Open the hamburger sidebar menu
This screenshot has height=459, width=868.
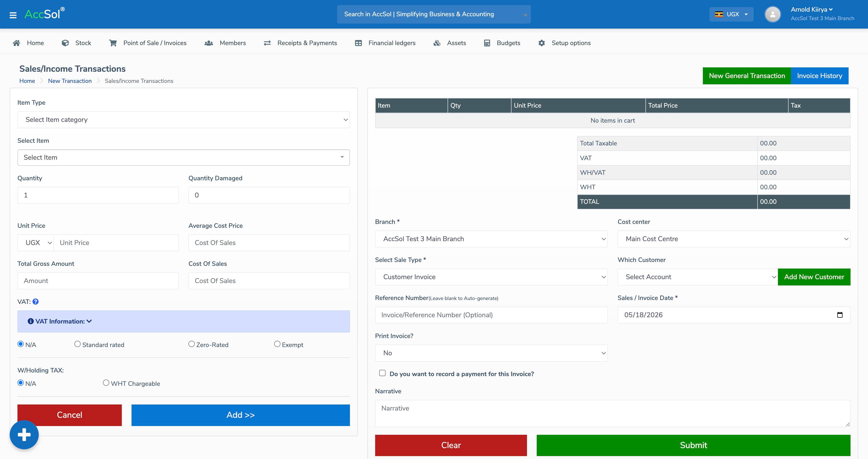pyautogui.click(x=13, y=15)
